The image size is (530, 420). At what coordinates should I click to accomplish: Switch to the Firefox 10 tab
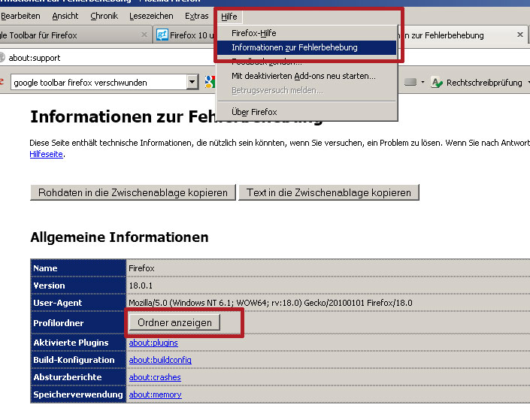pos(184,35)
